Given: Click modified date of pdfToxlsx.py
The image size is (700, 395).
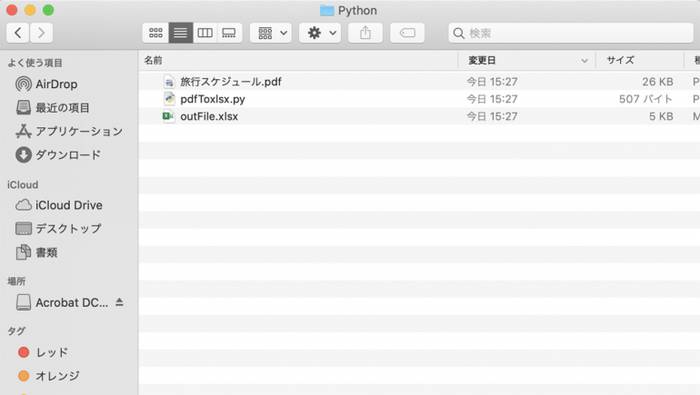Looking at the screenshot, I should point(492,99).
